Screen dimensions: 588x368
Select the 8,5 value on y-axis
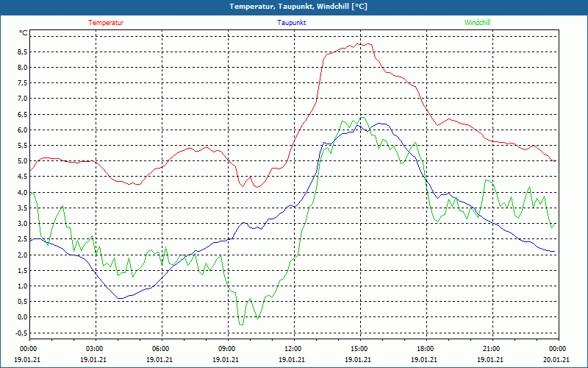(22, 52)
